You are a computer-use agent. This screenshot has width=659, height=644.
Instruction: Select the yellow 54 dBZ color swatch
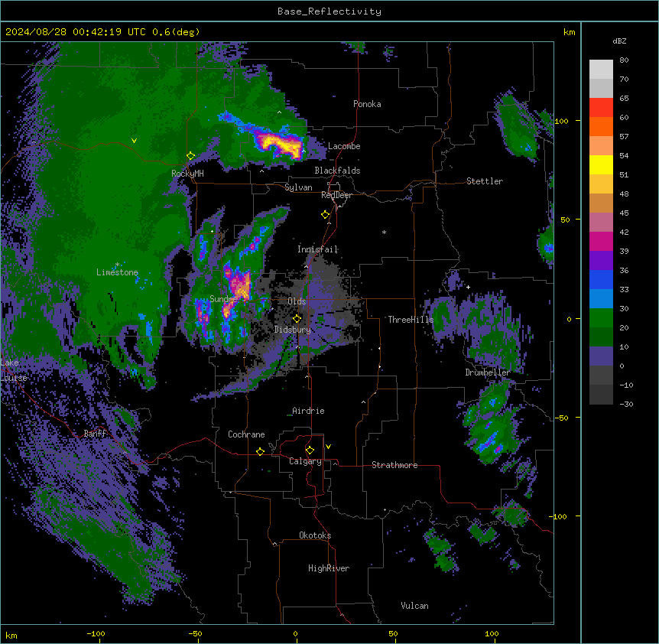(601, 164)
